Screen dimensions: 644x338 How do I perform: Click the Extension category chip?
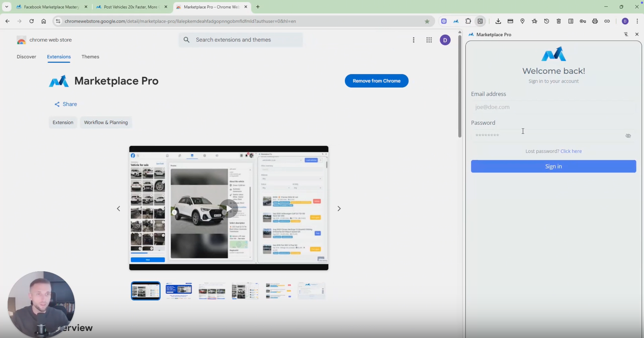tap(63, 122)
